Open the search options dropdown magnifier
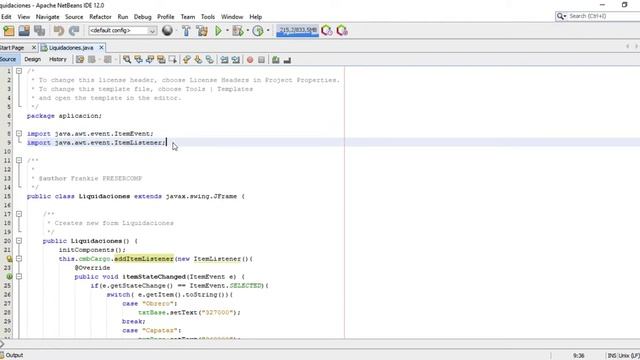 [x=561, y=16]
